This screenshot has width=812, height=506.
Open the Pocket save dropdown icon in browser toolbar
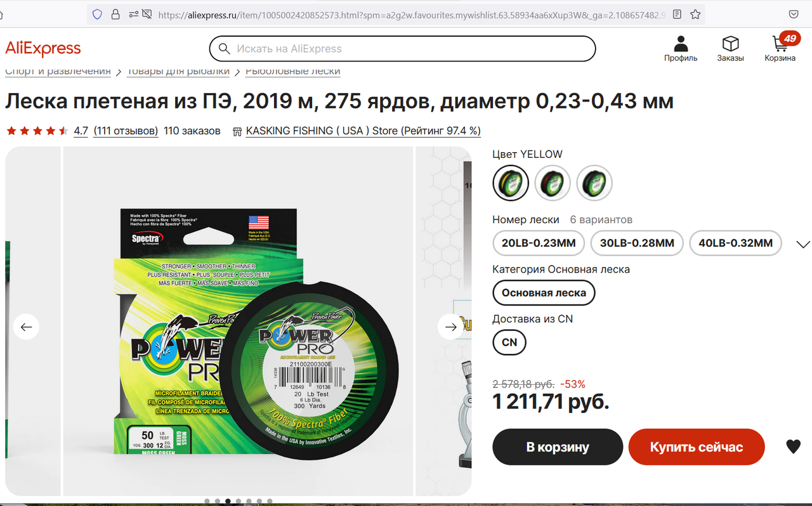click(x=794, y=14)
